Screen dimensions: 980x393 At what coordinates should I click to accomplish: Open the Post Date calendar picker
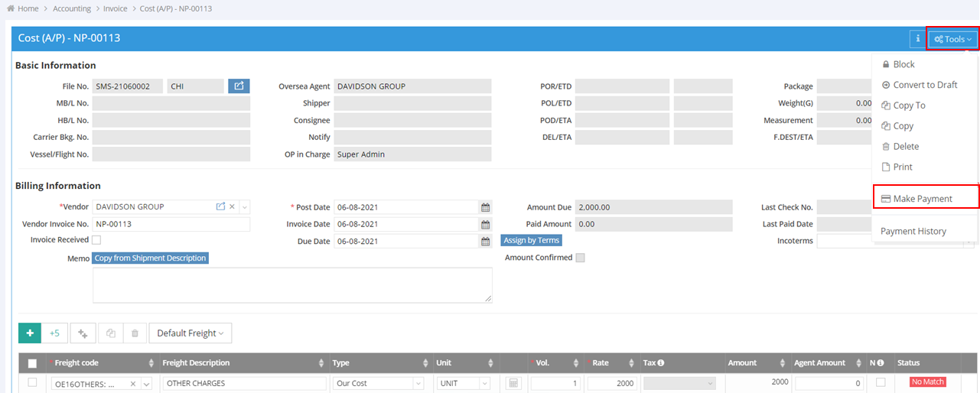click(485, 207)
